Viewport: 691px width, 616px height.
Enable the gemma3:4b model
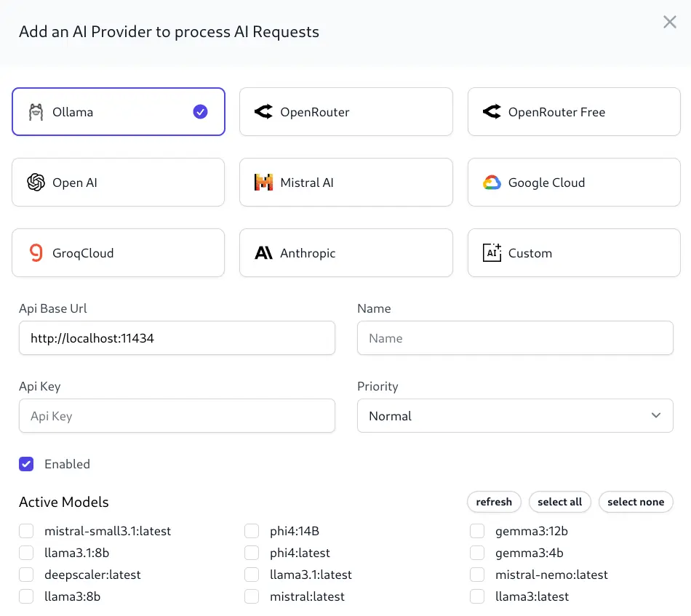pos(477,553)
